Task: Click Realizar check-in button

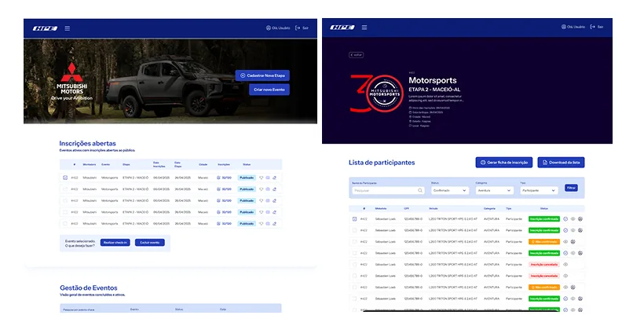Action: click(x=115, y=243)
